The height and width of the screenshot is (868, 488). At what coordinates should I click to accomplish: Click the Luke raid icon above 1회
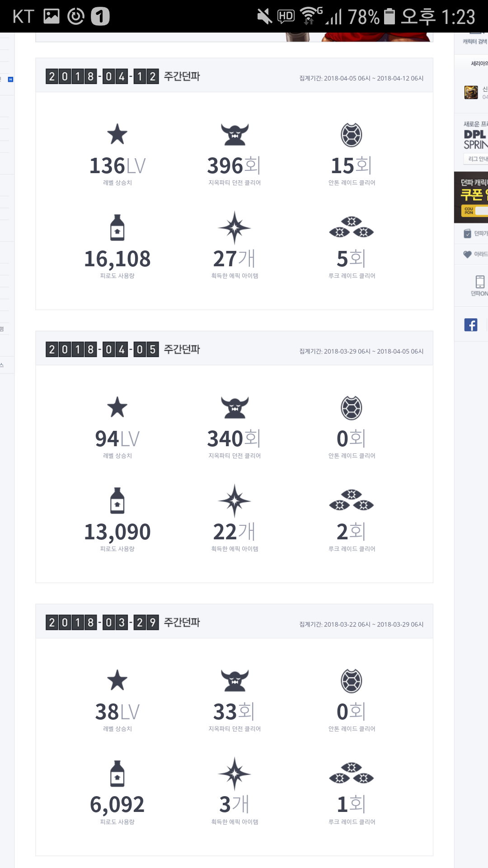(x=352, y=774)
